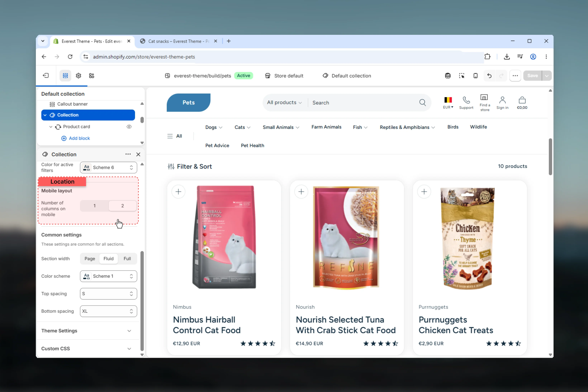The width and height of the screenshot is (588, 392).
Task: Open the Top spacing dropdown
Action: pos(108,294)
